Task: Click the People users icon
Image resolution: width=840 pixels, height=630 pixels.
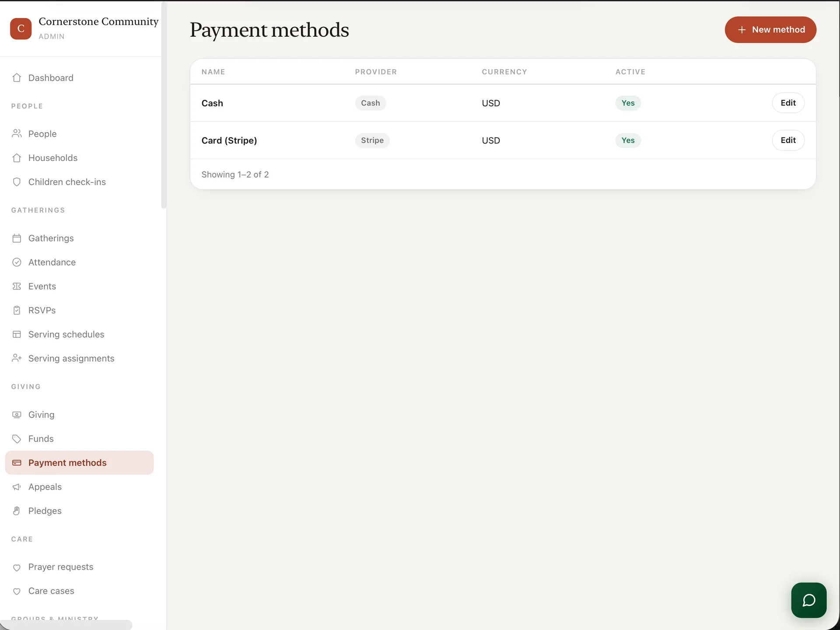Action: 17,133
